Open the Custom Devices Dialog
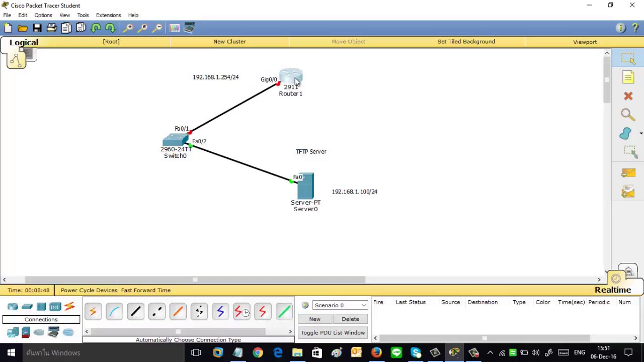 tap(189, 28)
